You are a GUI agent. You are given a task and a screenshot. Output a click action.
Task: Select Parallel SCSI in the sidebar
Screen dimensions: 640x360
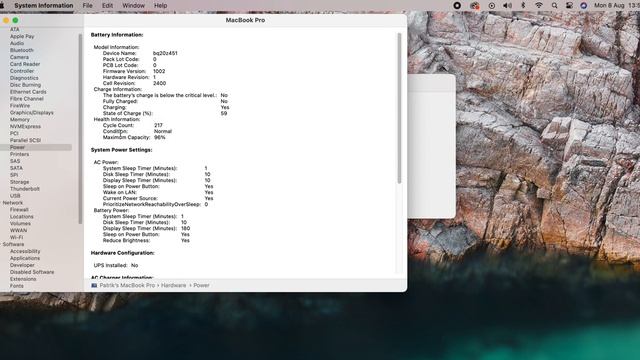click(x=25, y=140)
